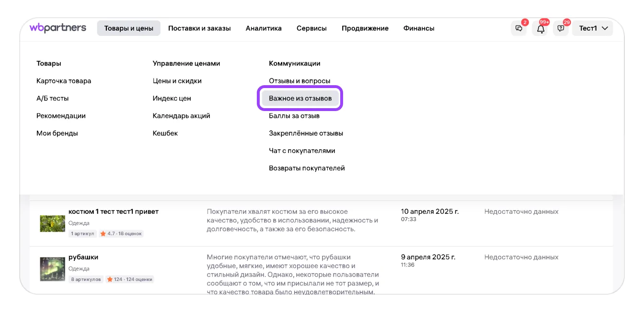Open Календарь акций
This screenshot has height=312, width=644.
(181, 116)
